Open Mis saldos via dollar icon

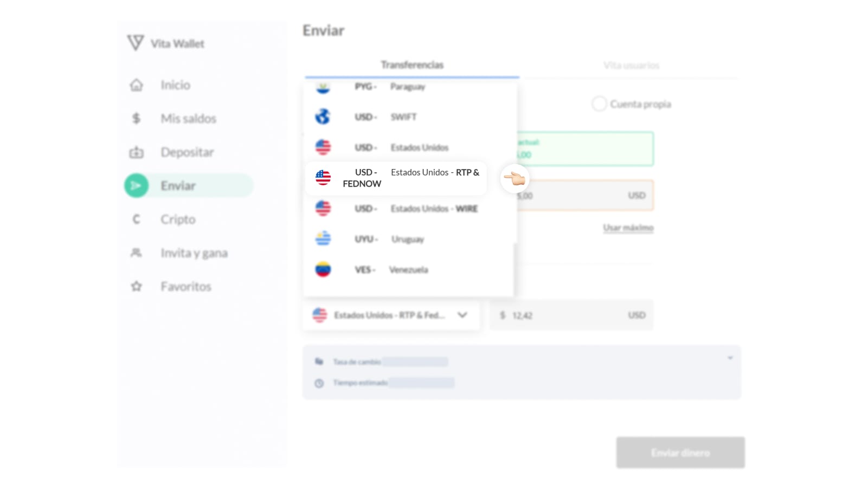tap(136, 118)
